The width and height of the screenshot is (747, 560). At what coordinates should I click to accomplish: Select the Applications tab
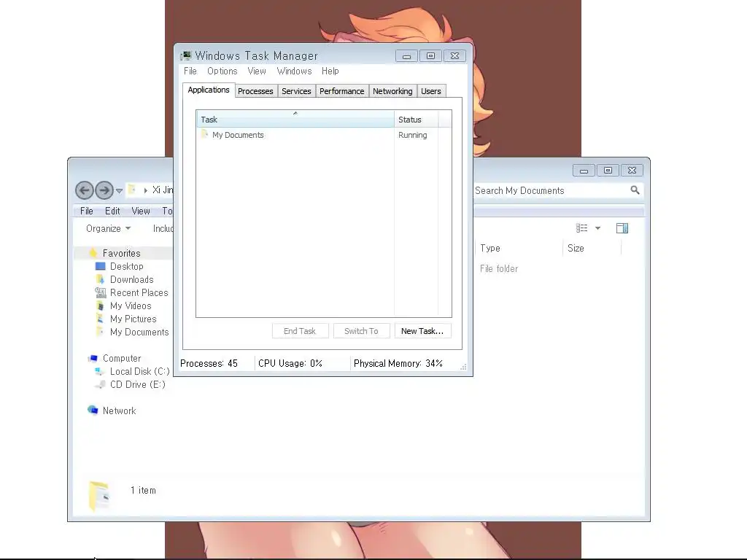(x=208, y=90)
